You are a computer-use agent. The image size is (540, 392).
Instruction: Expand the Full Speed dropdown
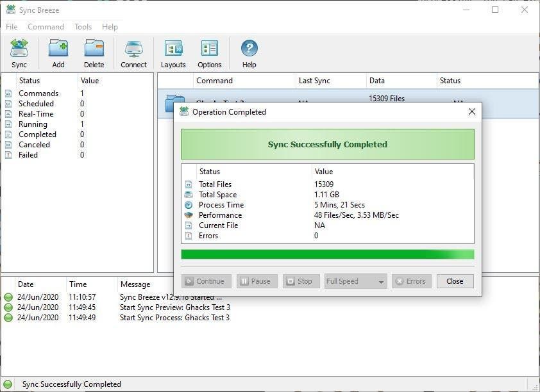coord(356,281)
